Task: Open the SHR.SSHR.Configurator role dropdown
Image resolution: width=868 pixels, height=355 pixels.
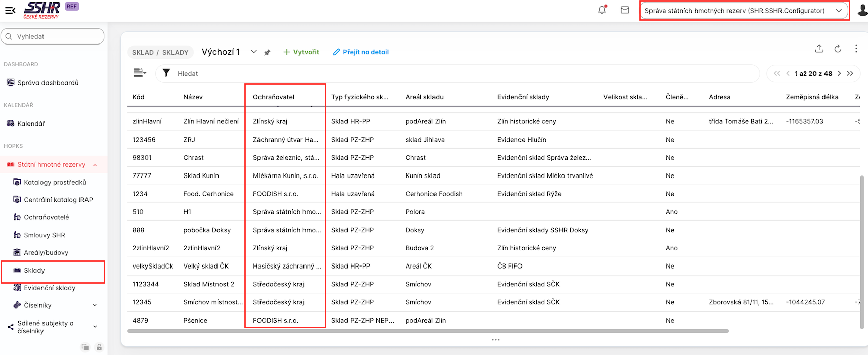Action: (x=744, y=11)
